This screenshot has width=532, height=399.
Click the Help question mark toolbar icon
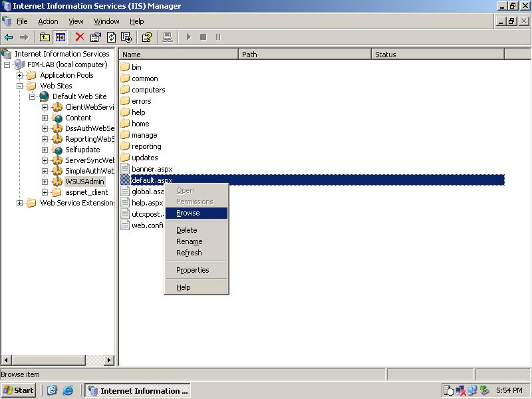(x=146, y=37)
